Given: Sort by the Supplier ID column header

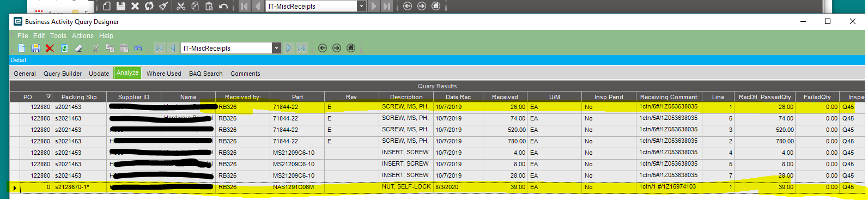Looking at the screenshot, I should (134, 97).
